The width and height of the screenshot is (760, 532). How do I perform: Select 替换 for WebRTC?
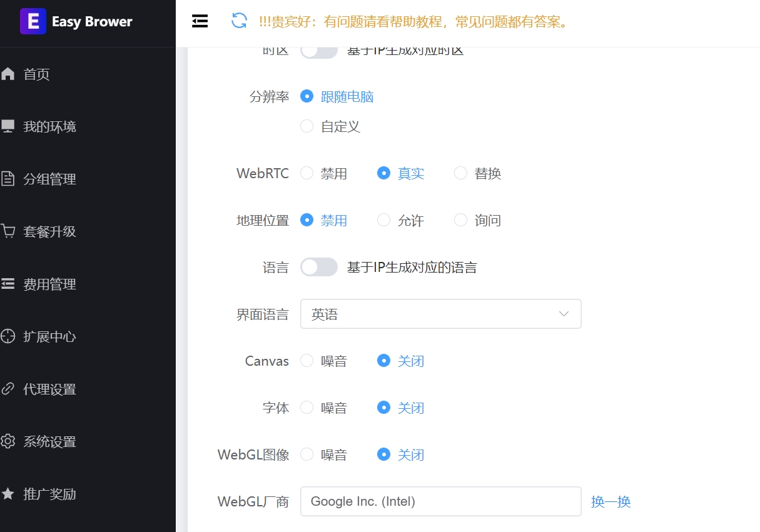(x=460, y=173)
